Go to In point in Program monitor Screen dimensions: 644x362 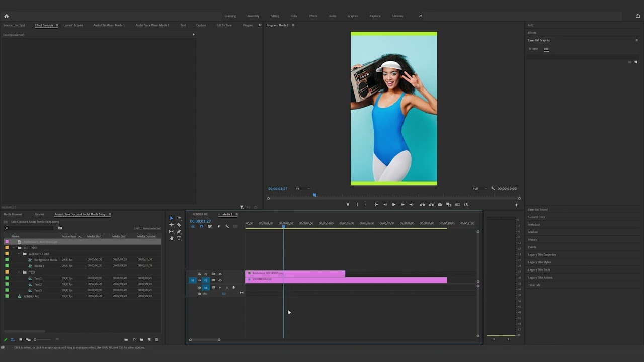tap(376, 205)
